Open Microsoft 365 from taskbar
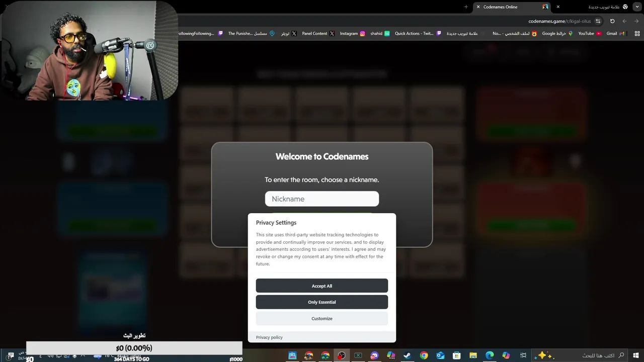 click(391, 355)
